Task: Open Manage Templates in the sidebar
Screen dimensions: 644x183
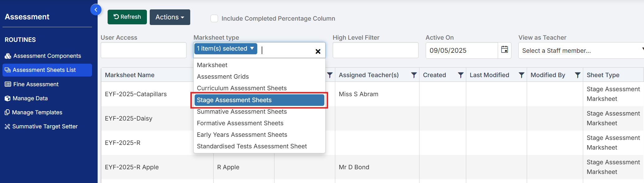Action: coord(37,112)
